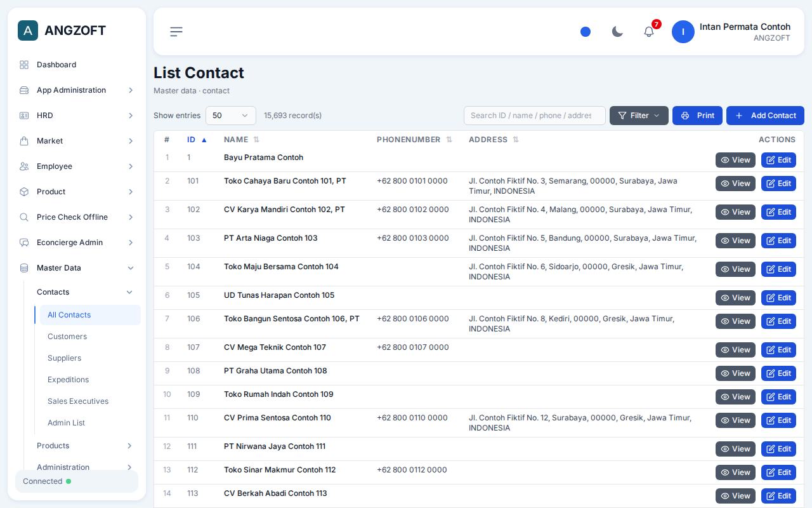
Task: View Toko Rumah Indah Contoh 109
Action: coord(735,397)
